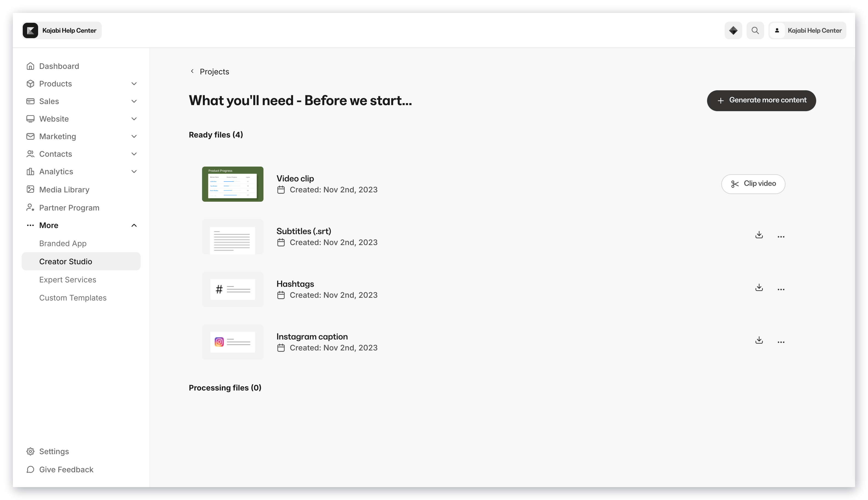Image resolution: width=868 pixels, height=500 pixels.
Task: Open more options for Instagram caption
Action: (781, 342)
